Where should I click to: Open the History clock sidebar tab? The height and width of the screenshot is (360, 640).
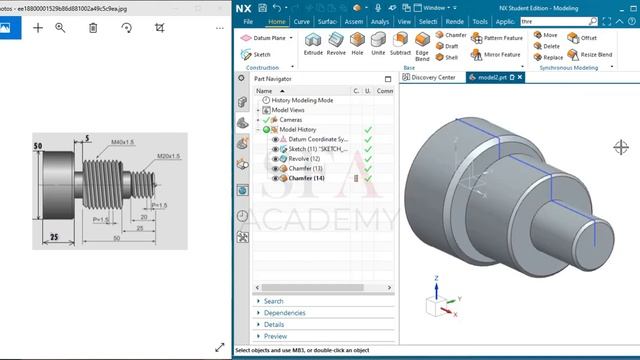pos(242,216)
